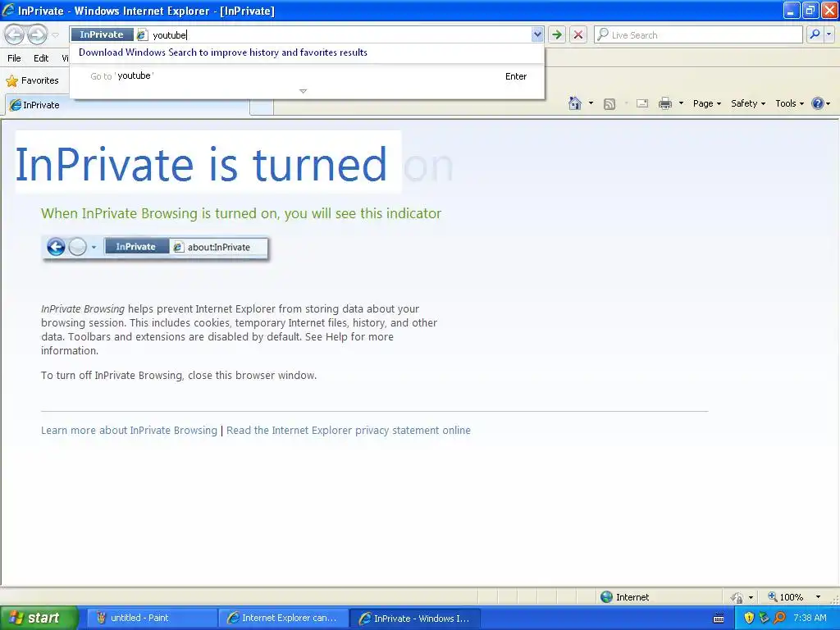Click the Live Search magnifier button

[815, 34]
